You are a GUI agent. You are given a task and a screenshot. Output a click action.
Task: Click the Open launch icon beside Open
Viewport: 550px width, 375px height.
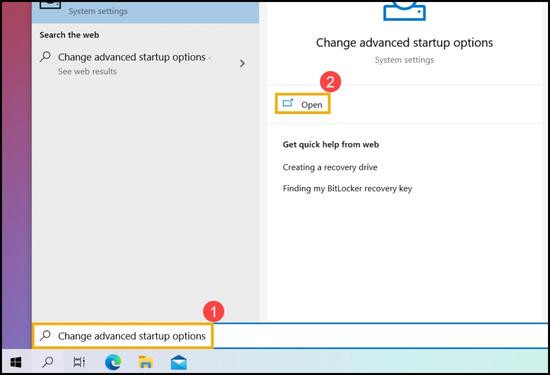(x=288, y=103)
